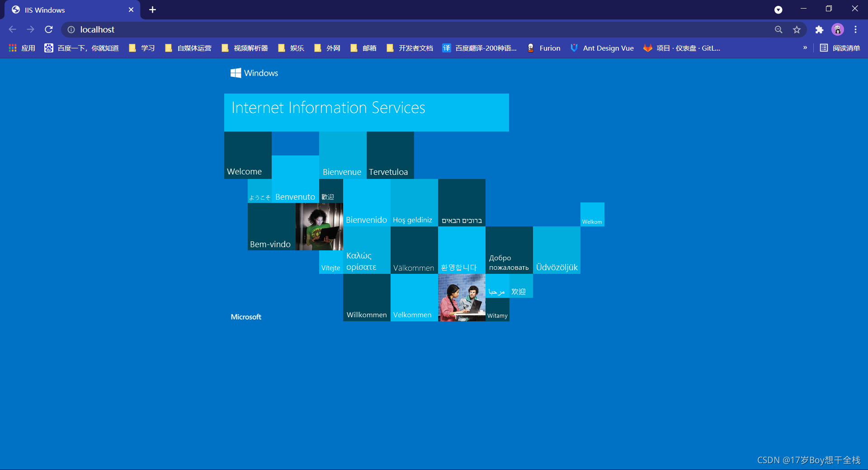Click the 환영합니다 tile
The height and width of the screenshot is (470, 868).
click(462, 250)
